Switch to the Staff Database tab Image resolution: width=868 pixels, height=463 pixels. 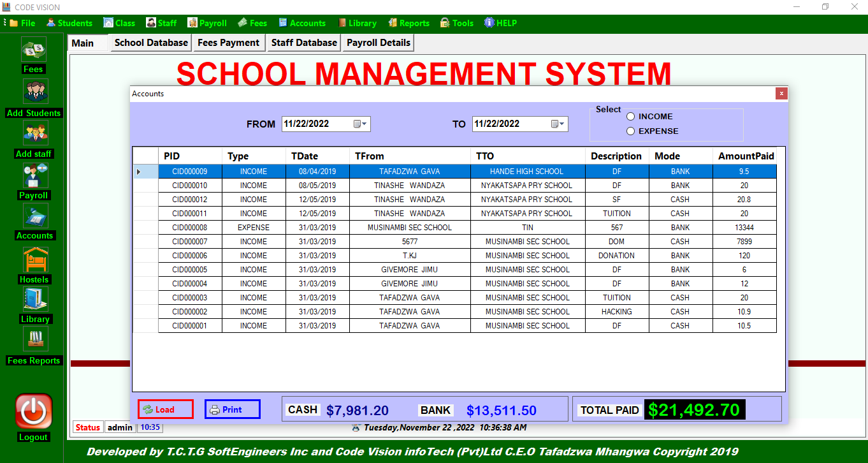(x=304, y=43)
